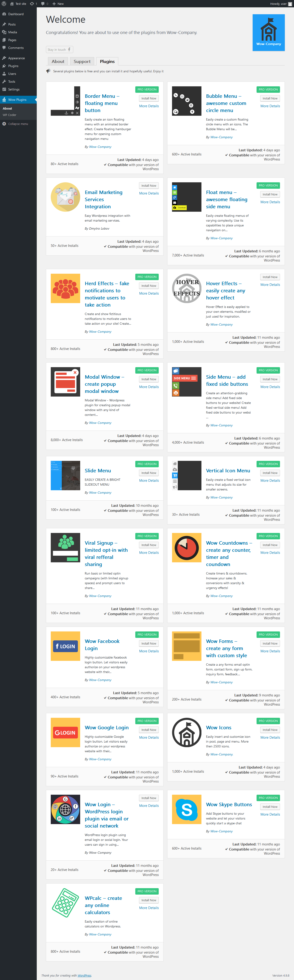The height and width of the screenshot is (980, 294).
Task: Open Float menu plugin title link
Action: point(227,199)
